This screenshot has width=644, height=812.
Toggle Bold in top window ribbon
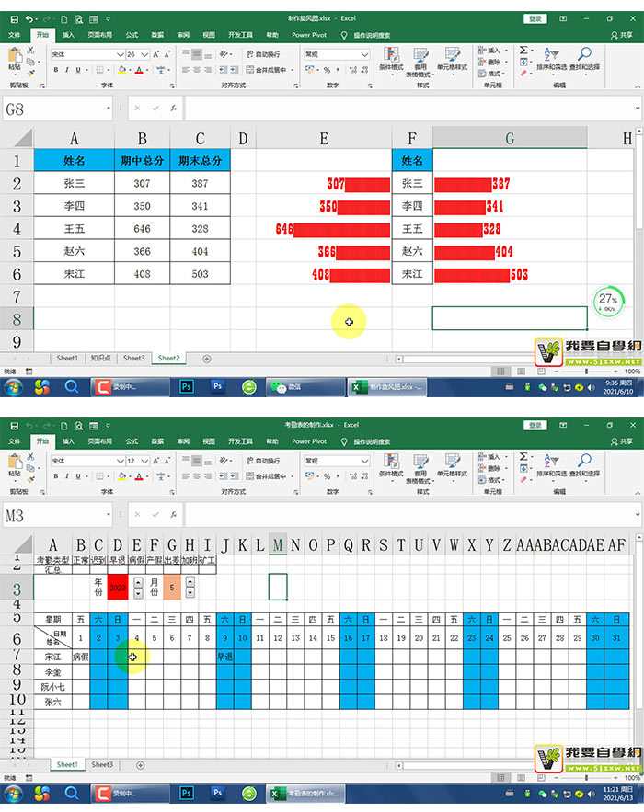click(56, 70)
